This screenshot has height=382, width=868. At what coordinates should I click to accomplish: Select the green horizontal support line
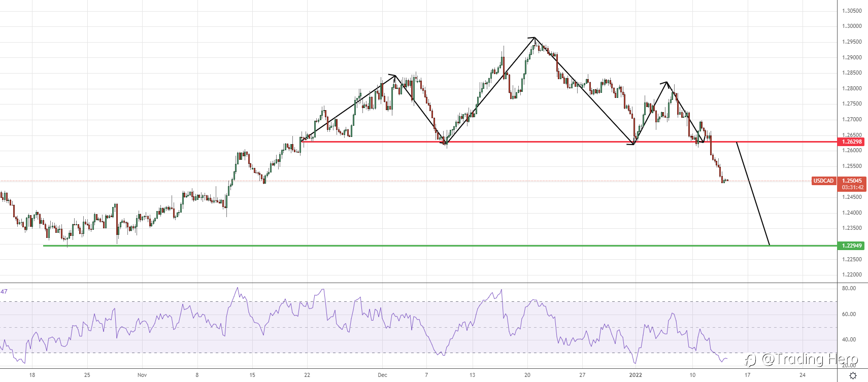(x=440, y=246)
